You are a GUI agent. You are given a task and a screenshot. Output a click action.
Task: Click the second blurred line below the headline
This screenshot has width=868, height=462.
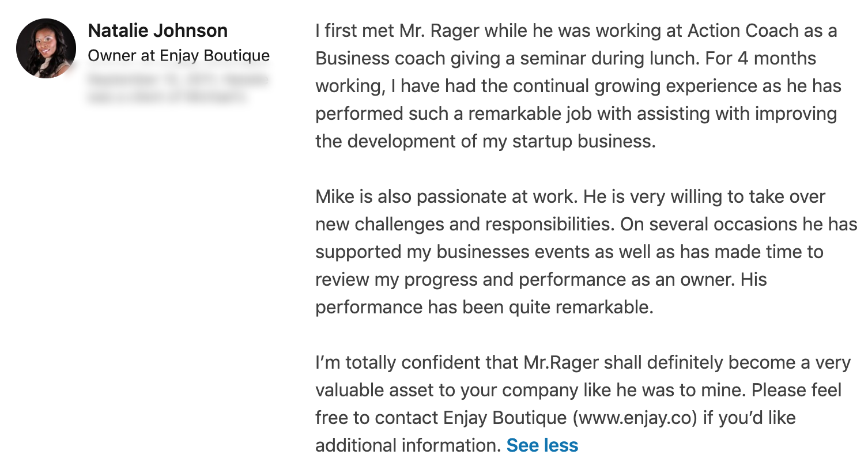click(167, 98)
